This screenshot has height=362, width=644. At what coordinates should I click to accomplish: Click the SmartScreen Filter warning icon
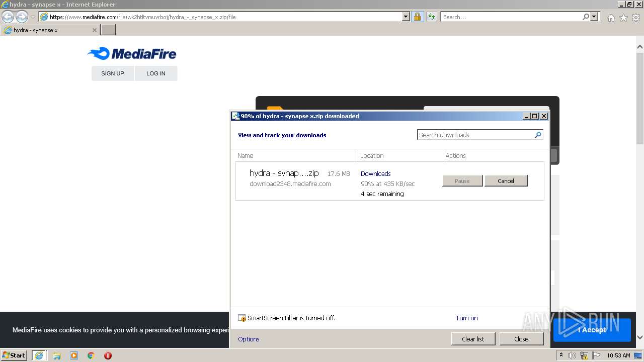point(242,318)
